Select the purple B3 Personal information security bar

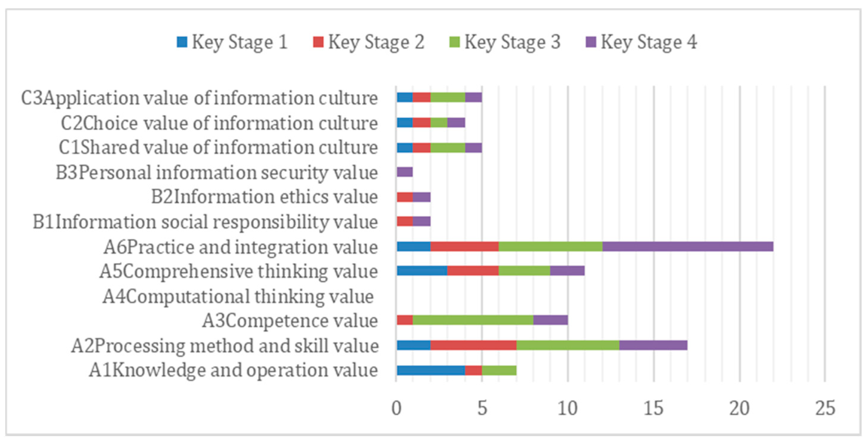[x=405, y=172]
